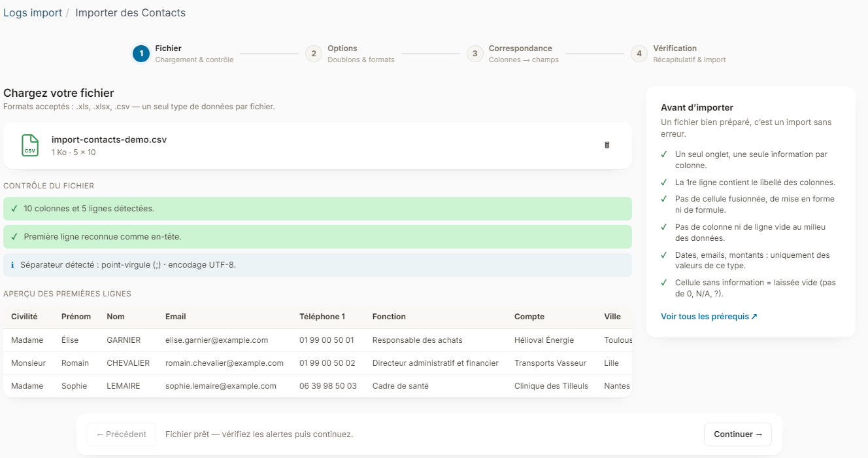
Task: Click the Importer des Contacts breadcrumb title
Action: (x=131, y=12)
